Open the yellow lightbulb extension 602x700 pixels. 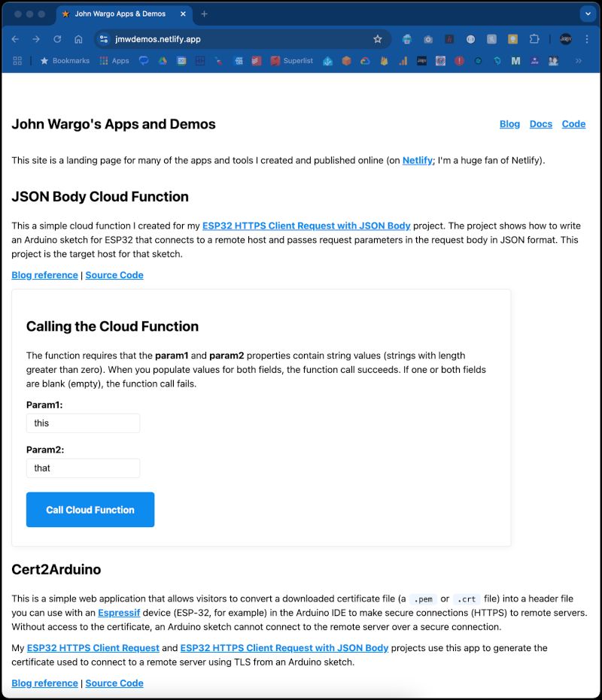click(x=512, y=39)
